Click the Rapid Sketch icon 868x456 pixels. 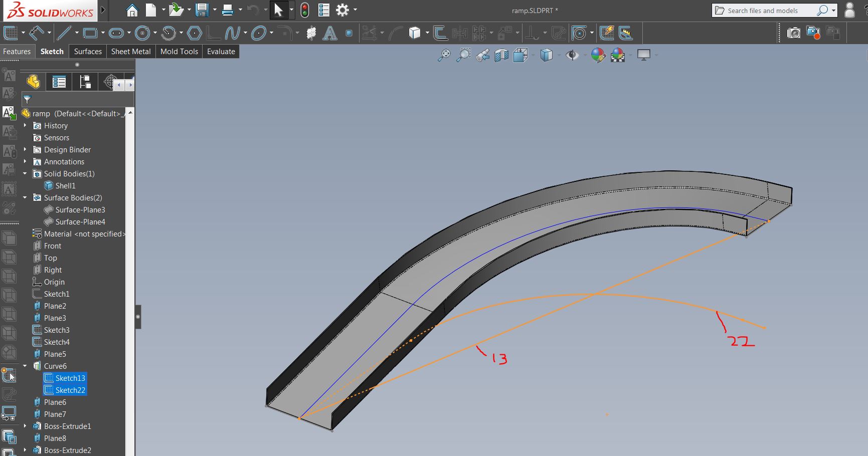[x=607, y=33]
